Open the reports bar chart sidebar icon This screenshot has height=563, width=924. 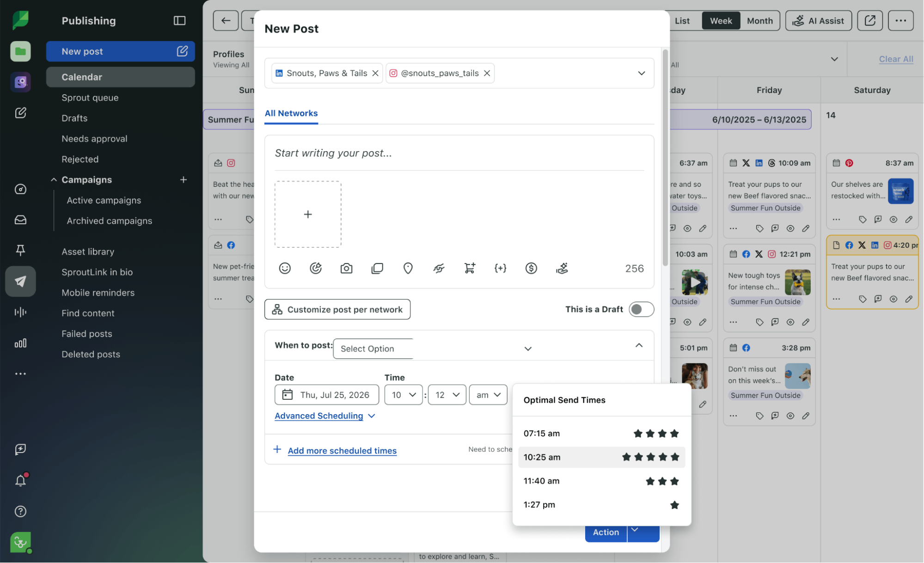click(20, 343)
